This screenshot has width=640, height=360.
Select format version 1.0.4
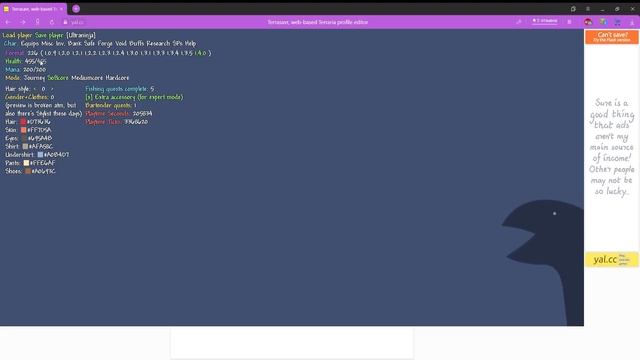point(50,53)
